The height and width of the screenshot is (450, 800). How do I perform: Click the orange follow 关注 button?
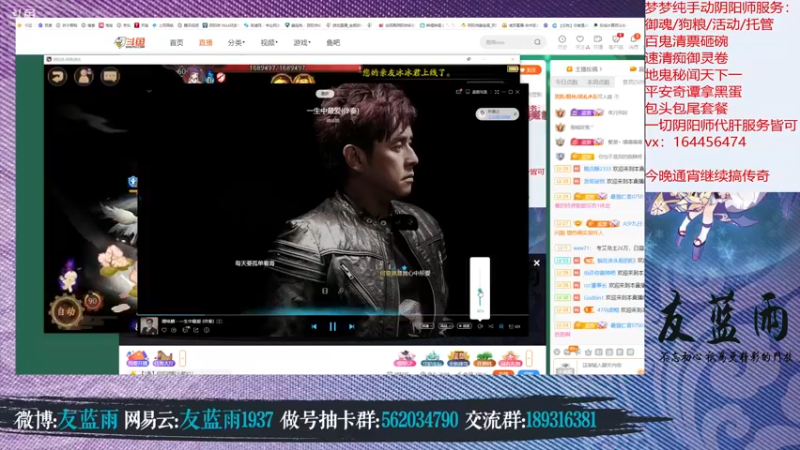pyautogui.click(x=530, y=70)
